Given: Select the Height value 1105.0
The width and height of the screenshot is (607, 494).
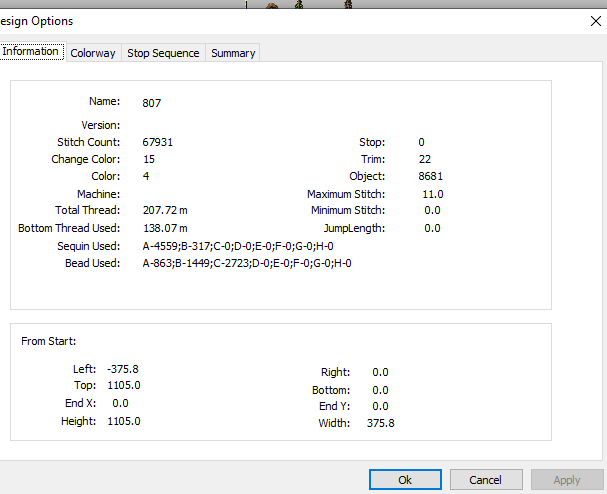Looking at the screenshot, I should [124, 421].
